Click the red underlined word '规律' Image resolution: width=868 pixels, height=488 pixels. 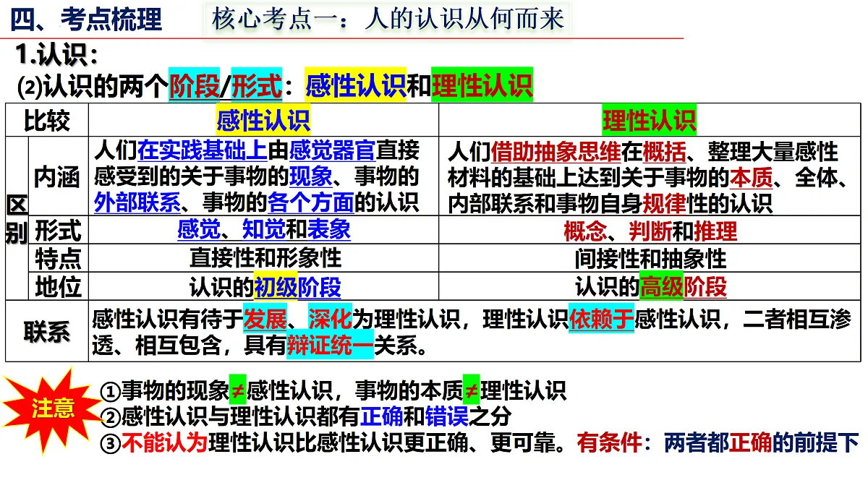pyautogui.click(x=664, y=203)
